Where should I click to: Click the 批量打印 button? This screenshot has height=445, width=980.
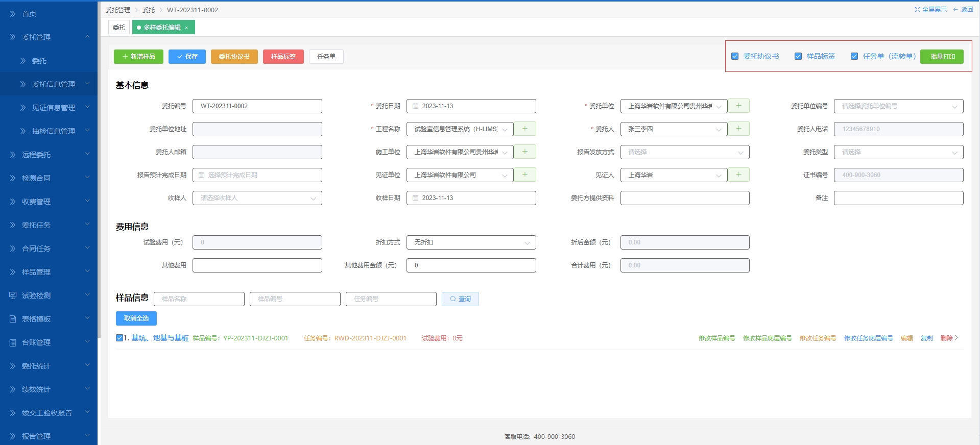pyautogui.click(x=942, y=57)
